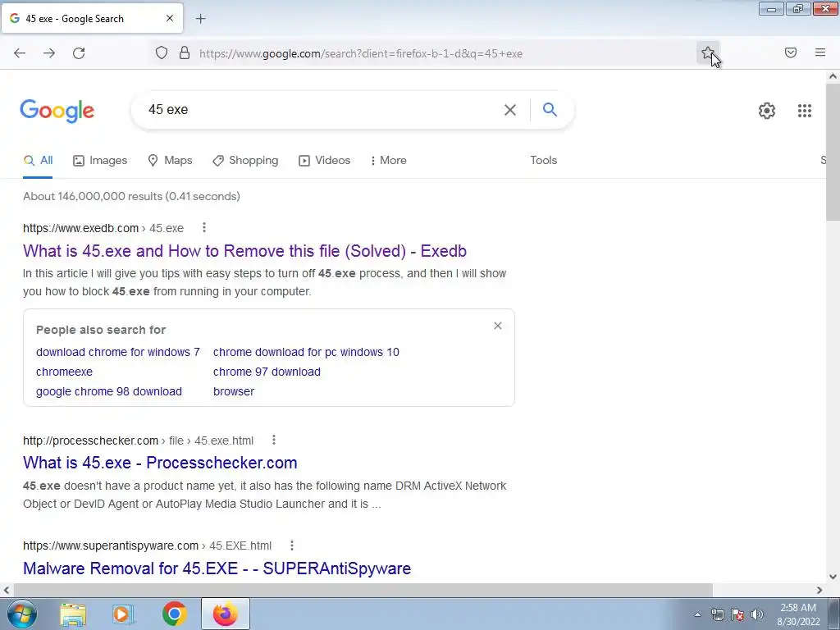Open options menu for exedb.com result
The height and width of the screenshot is (630, 840).
204,228
